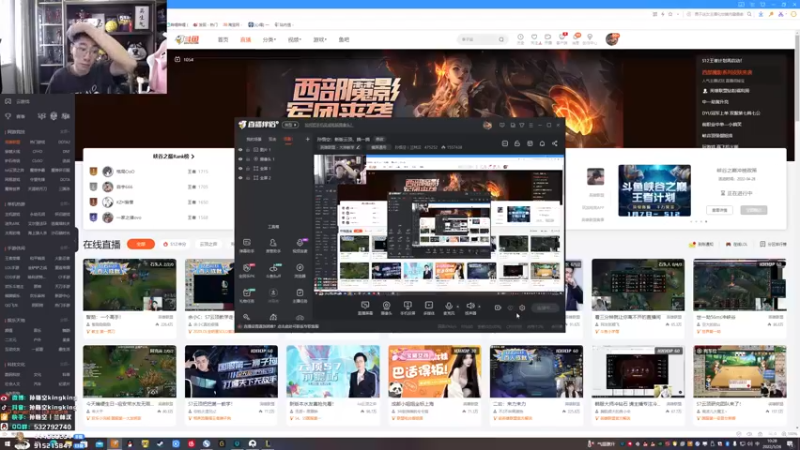Toggle lock on the 全屏 2 source

point(248,178)
